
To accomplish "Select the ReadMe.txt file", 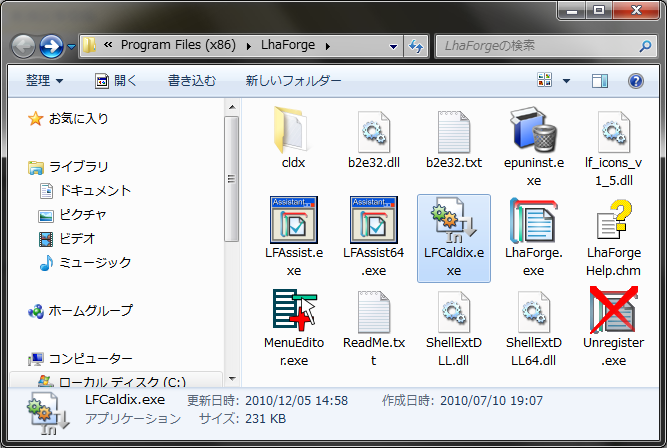I will pos(373,327).
